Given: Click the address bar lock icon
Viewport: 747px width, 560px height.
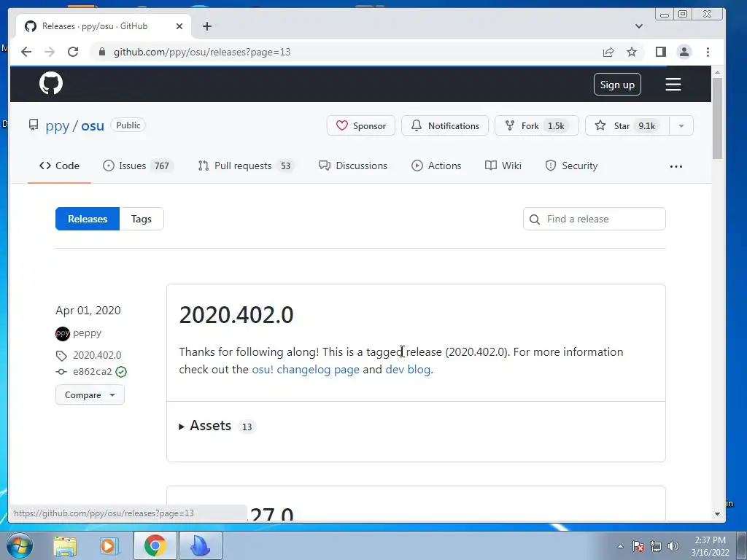Looking at the screenshot, I should [x=101, y=52].
